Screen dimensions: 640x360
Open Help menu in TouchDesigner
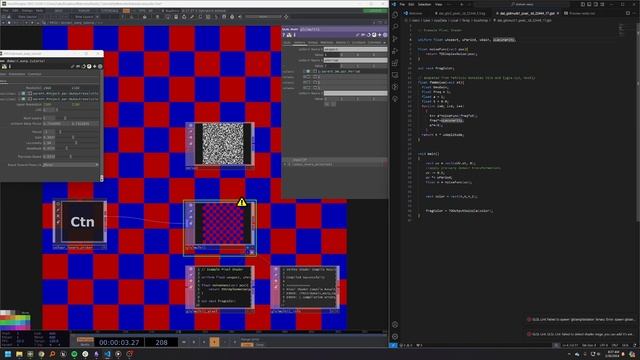point(40,11)
